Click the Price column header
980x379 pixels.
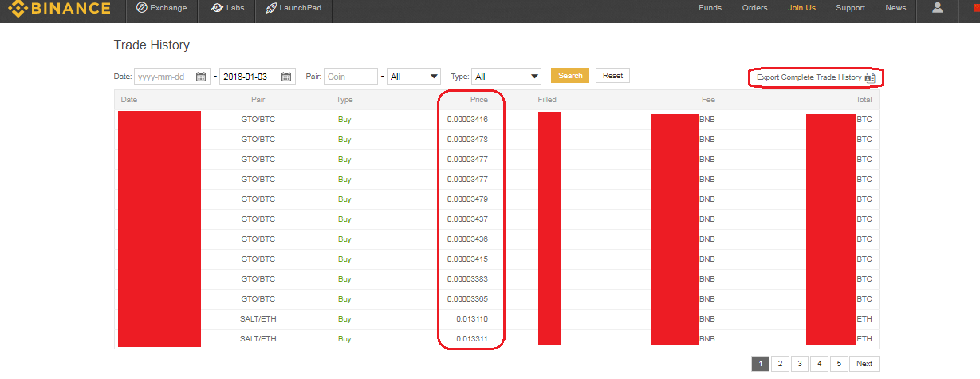(478, 100)
